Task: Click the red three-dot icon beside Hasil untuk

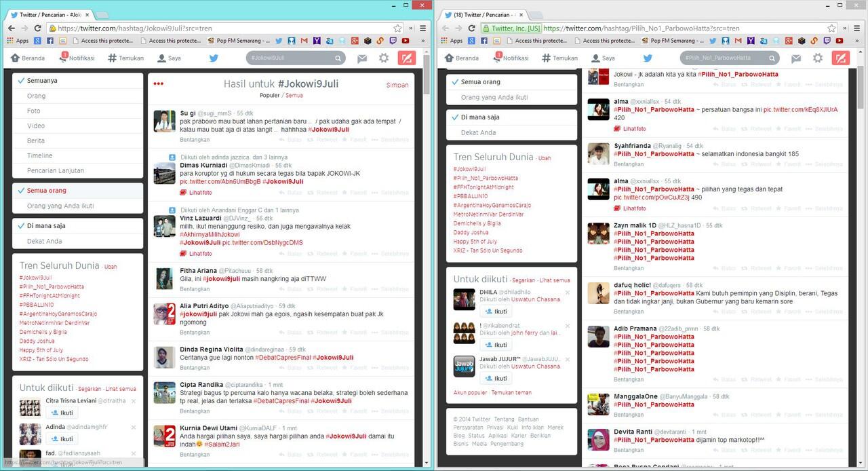Action: pyautogui.click(x=159, y=84)
